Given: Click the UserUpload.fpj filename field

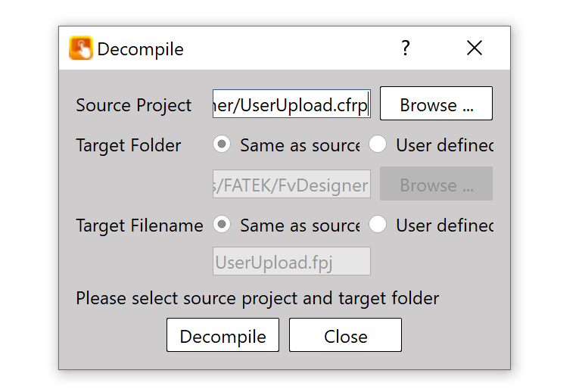Looking at the screenshot, I should (x=291, y=262).
